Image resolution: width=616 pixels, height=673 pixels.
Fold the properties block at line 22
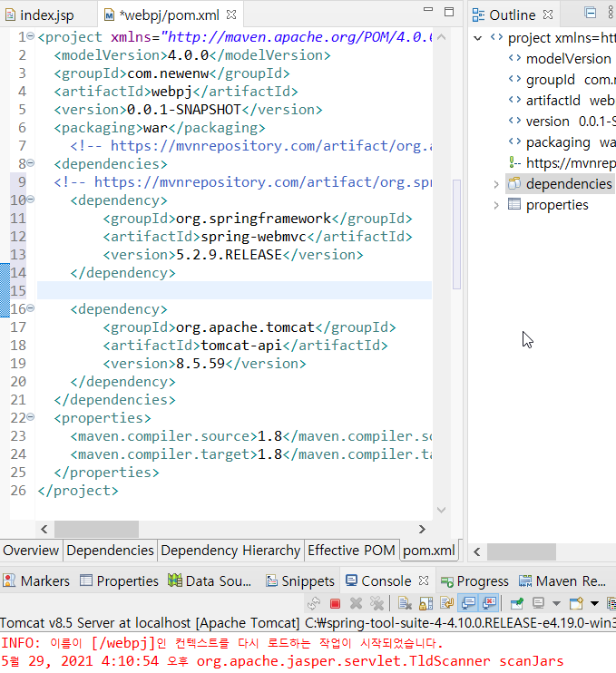[x=31, y=416]
